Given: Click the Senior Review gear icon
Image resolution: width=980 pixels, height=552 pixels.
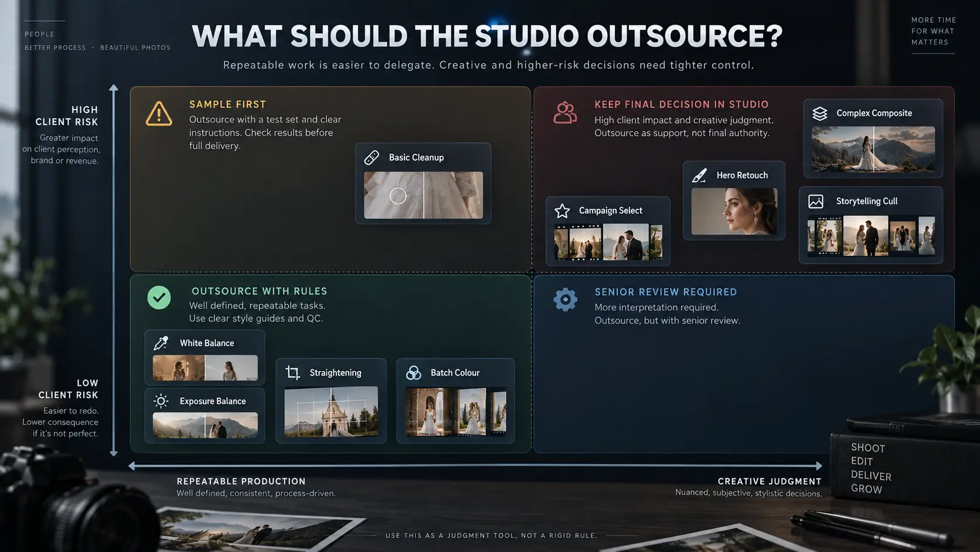Looking at the screenshot, I should coord(565,299).
